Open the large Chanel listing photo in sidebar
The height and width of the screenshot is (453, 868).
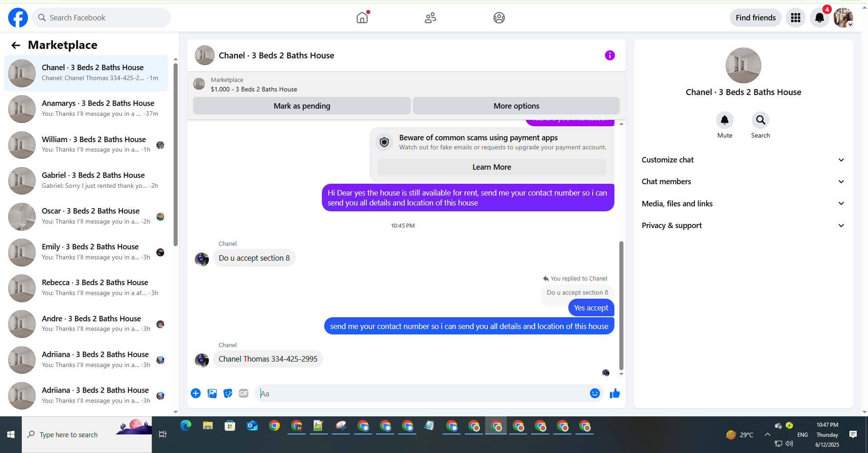tap(743, 66)
